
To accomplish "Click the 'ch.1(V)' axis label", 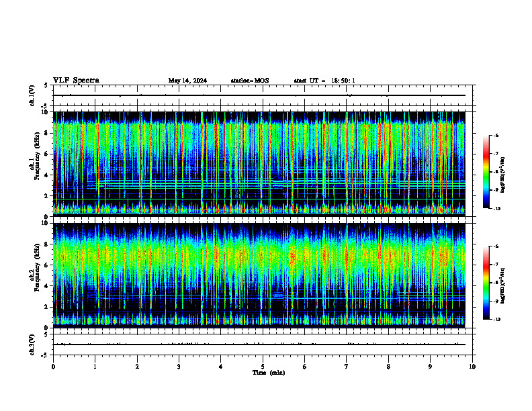I will (32, 95).
